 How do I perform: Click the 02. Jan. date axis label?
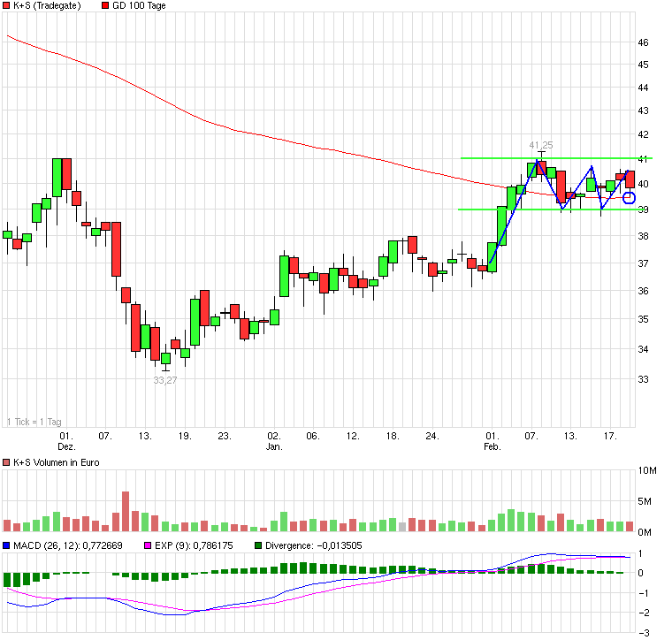pyautogui.click(x=274, y=441)
